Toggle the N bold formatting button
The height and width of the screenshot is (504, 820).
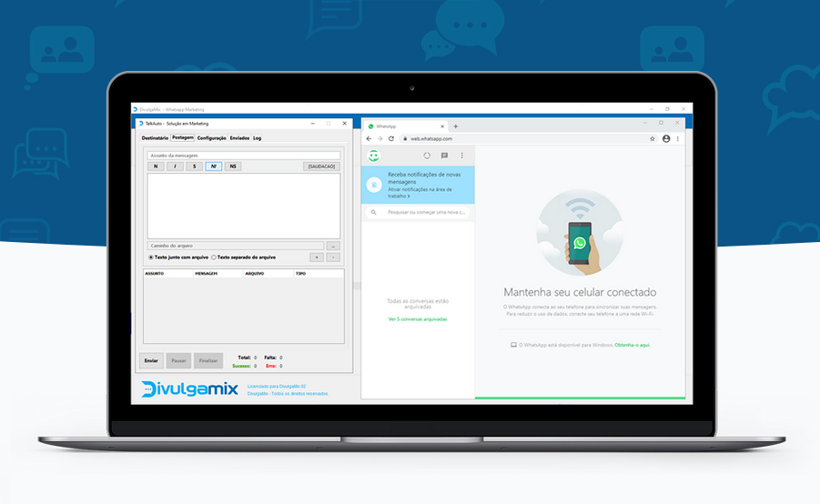[x=156, y=166]
